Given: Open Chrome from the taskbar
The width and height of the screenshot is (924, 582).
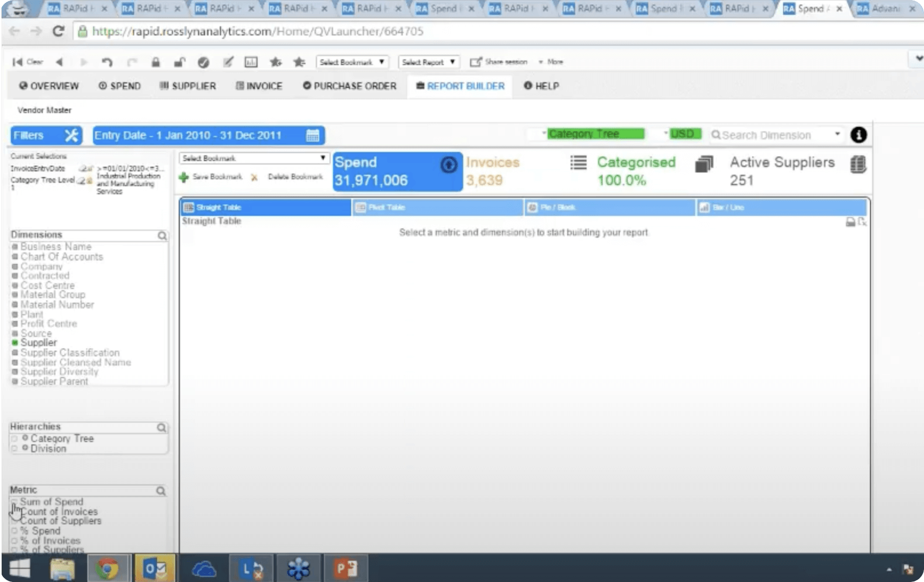Looking at the screenshot, I should 107,569.
